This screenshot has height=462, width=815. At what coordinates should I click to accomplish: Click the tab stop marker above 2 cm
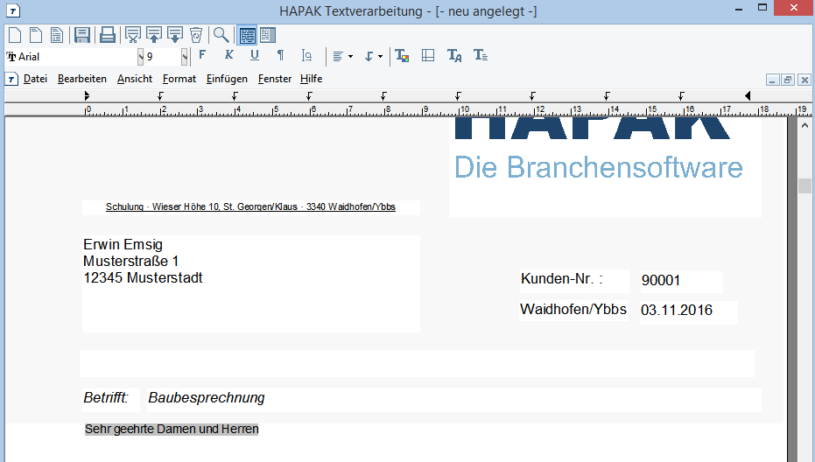tap(161, 96)
